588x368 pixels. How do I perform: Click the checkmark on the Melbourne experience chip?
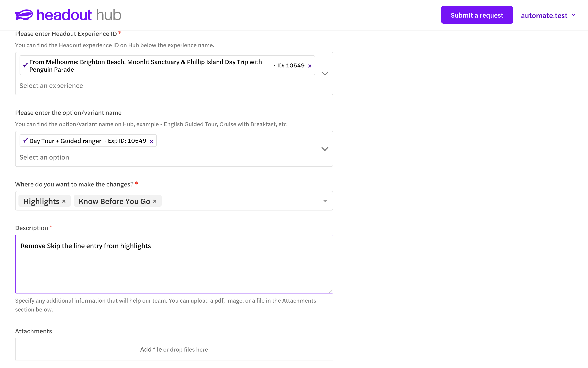25,65
